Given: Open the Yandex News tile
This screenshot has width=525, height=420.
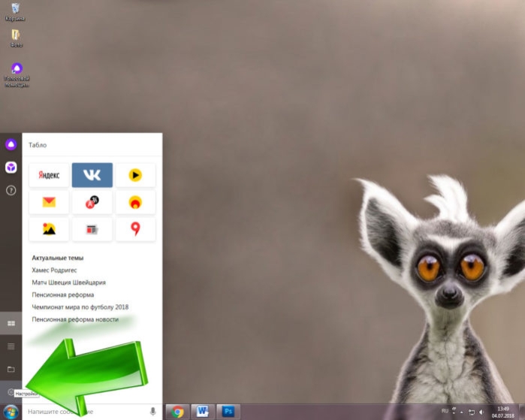Looking at the screenshot, I should click(x=92, y=229).
